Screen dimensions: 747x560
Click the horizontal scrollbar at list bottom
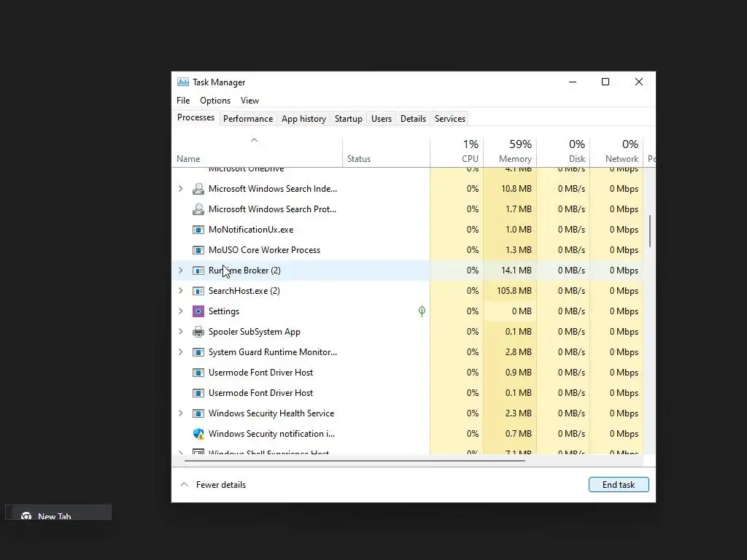tap(355, 461)
